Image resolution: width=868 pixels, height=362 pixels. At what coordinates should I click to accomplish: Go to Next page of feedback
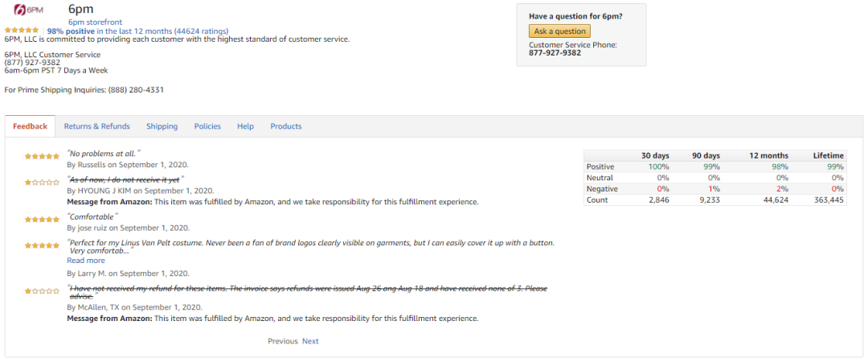click(310, 341)
